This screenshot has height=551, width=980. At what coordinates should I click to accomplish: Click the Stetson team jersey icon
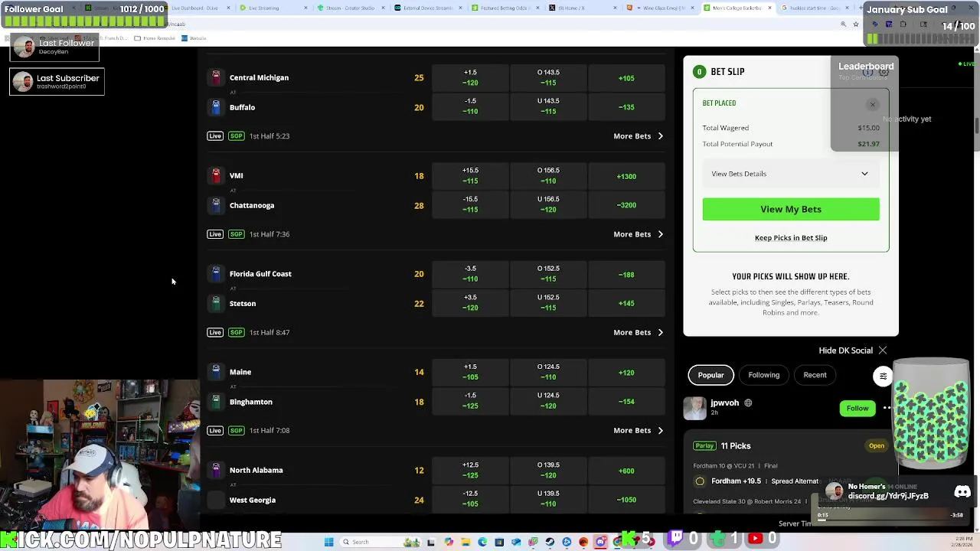[x=216, y=303]
